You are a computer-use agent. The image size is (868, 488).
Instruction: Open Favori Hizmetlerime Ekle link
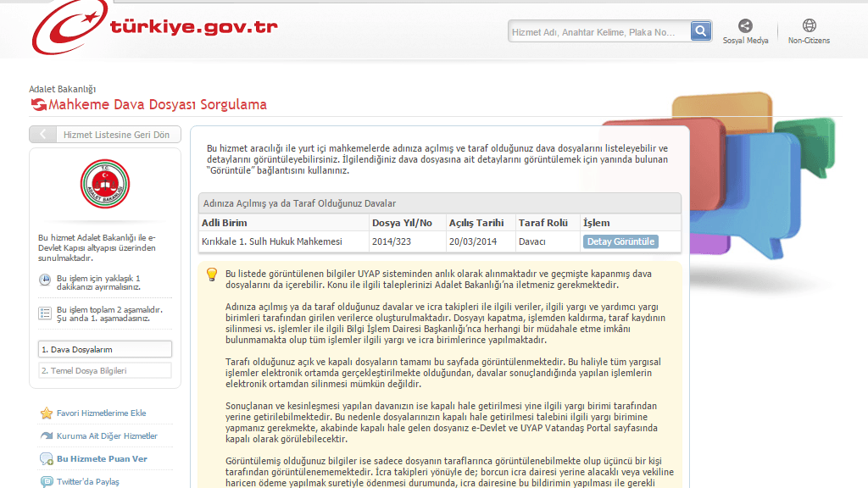click(102, 413)
